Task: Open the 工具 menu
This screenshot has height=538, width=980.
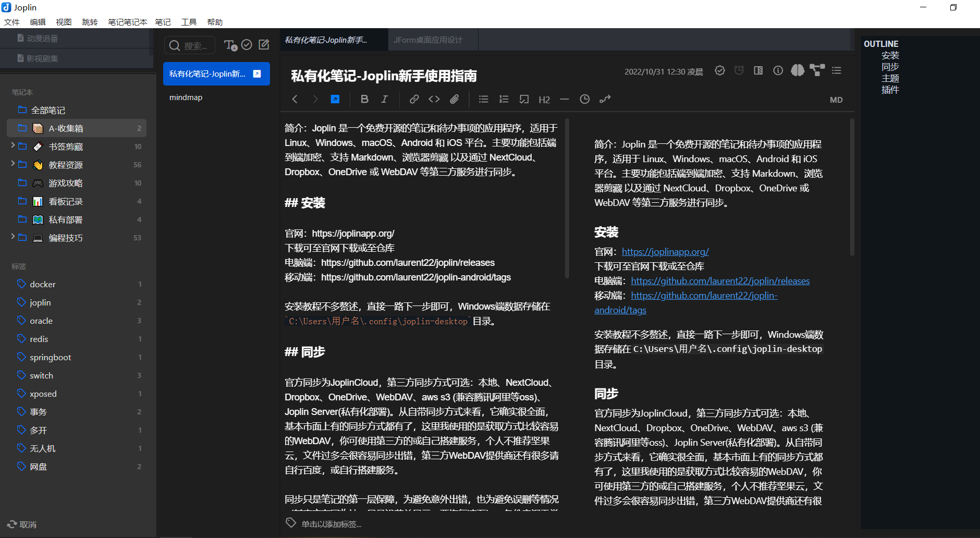Action: (189, 22)
